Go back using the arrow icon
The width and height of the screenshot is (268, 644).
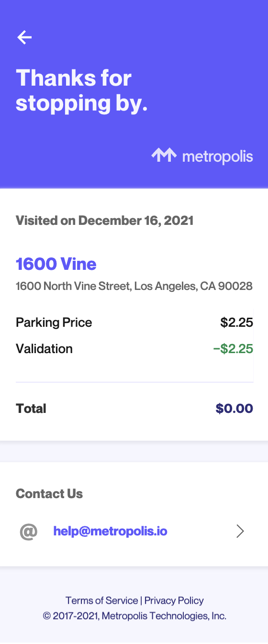click(x=24, y=37)
